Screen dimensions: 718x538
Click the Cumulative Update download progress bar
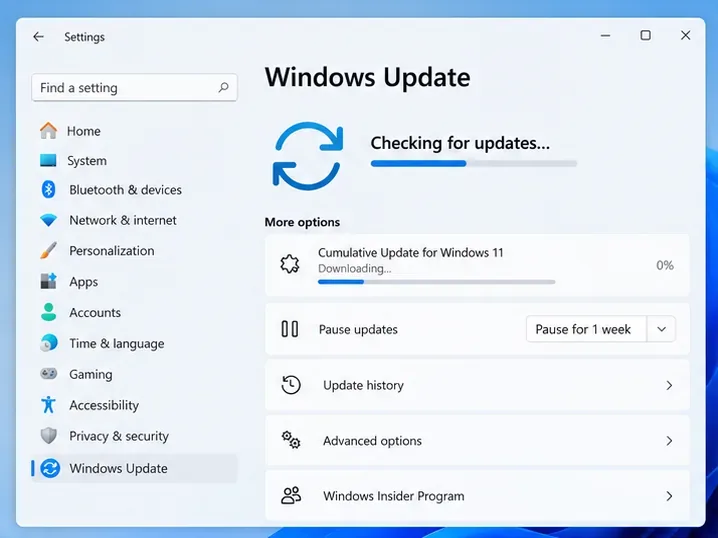(436, 282)
